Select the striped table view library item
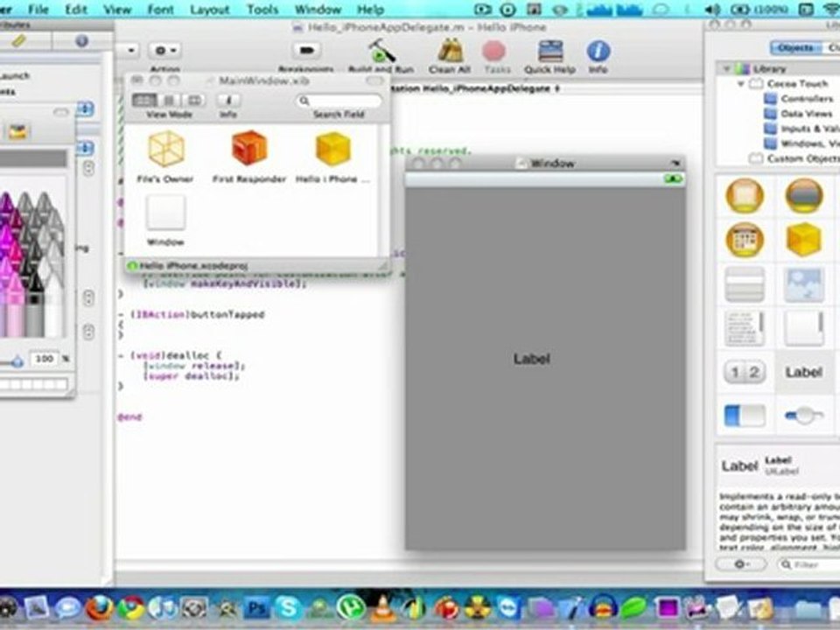840x630 pixels. click(745, 283)
